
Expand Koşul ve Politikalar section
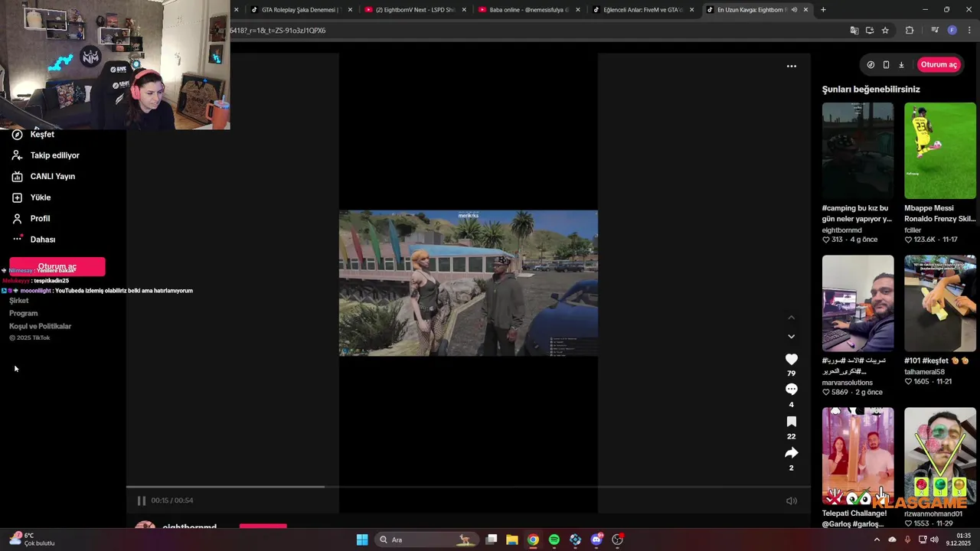tap(40, 326)
